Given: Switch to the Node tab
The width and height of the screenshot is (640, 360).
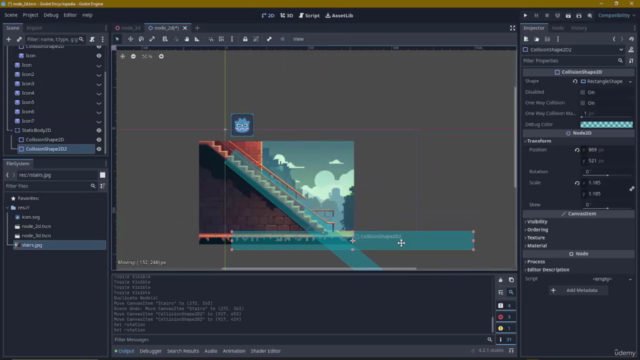Looking at the screenshot, I should (558, 28).
